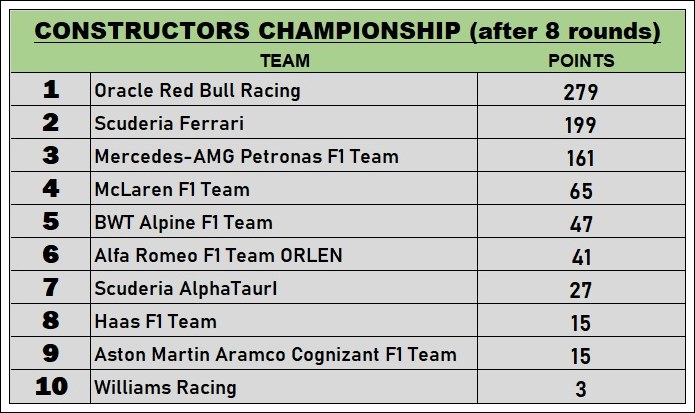Click the 279 points value
695x413 pixels.
(x=581, y=92)
